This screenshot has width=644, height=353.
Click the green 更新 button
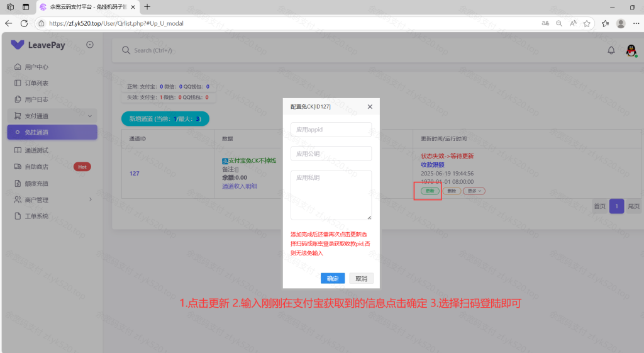430,191
